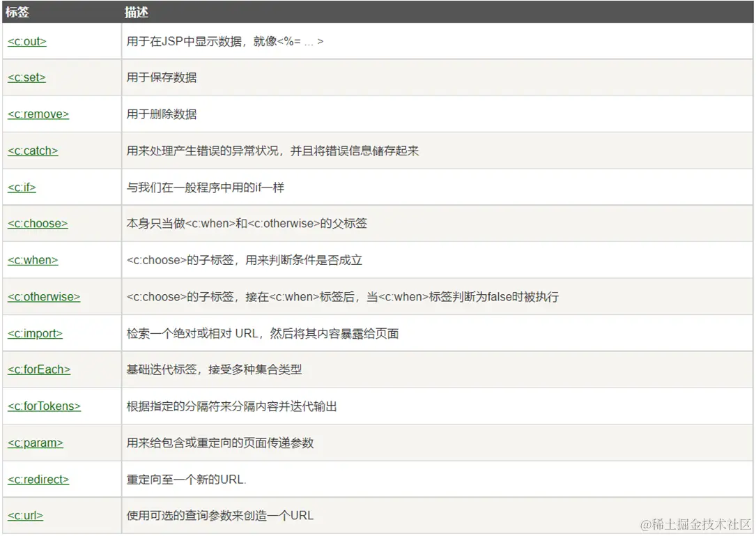This screenshot has width=756, height=536.
Task: Open the <c:if> tag link
Action: [22, 187]
